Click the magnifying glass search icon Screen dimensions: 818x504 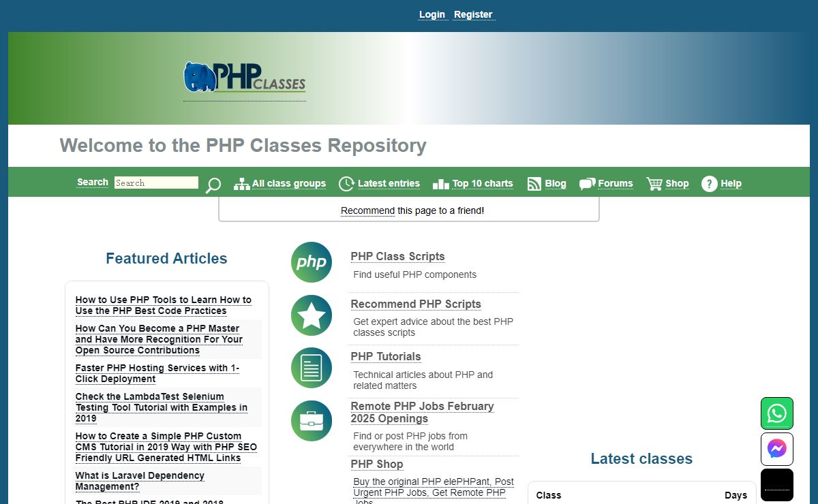tap(213, 185)
